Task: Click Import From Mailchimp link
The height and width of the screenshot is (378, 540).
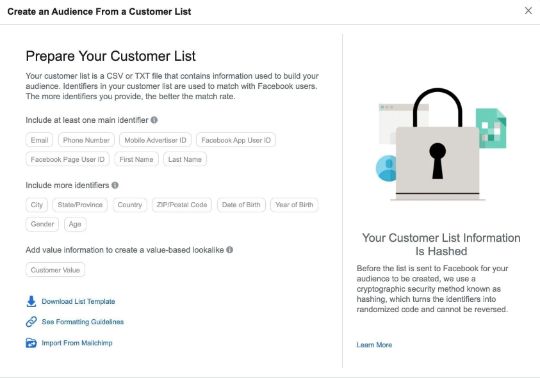Action: click(x=77, y=343)
